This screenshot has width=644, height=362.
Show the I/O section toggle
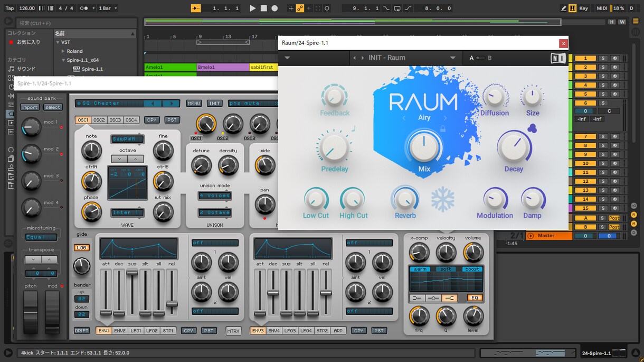(633, 206)
